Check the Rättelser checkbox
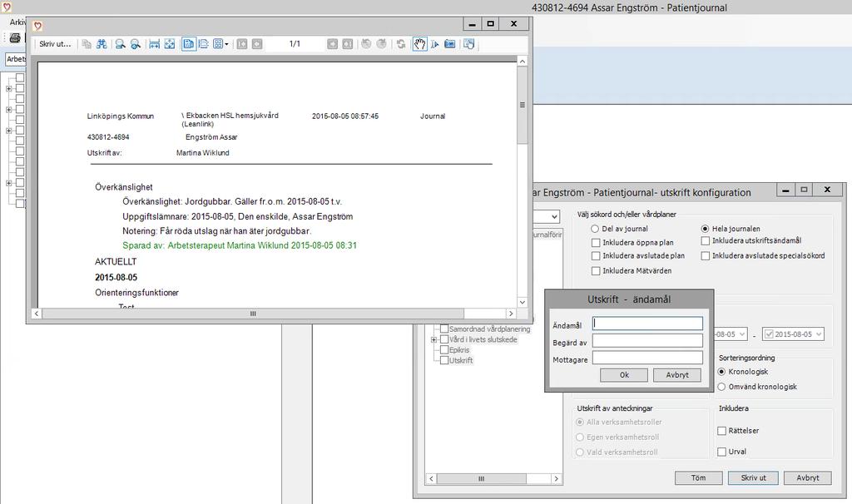The width and height of the screenshot is (852, 504). point(721,431)
